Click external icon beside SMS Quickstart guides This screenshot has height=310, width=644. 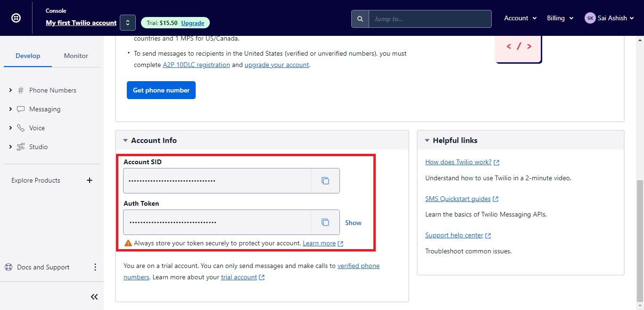coord(495,199)
